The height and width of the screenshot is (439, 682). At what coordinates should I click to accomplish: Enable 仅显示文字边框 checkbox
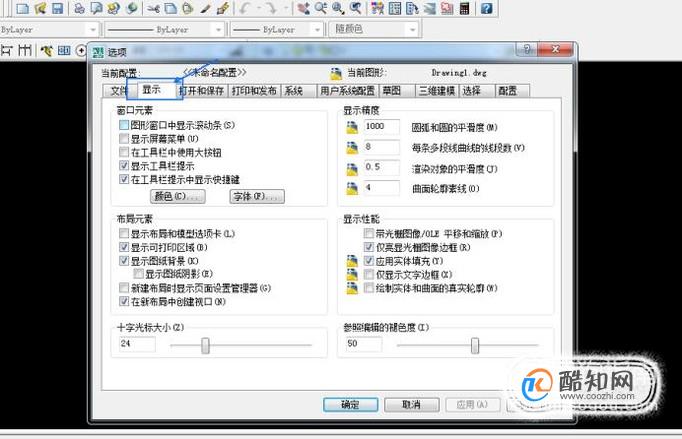point(369,275)
